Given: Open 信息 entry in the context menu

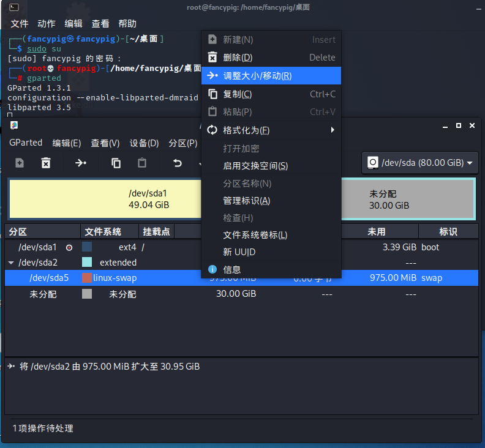Looking at the screenshot, I should click(271, 270).
